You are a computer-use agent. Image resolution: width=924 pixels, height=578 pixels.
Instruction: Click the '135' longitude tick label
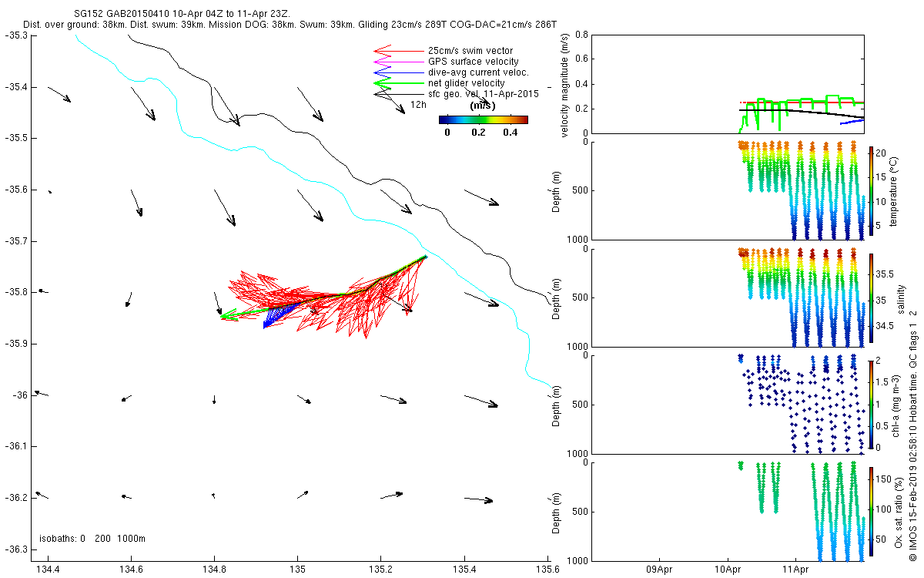point(298,570)
